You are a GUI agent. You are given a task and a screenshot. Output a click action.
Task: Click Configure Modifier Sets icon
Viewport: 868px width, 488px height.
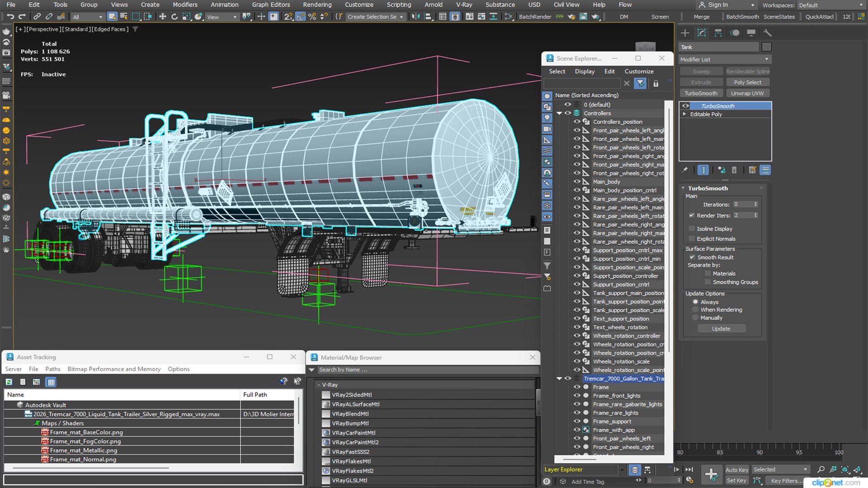[752, 170]
